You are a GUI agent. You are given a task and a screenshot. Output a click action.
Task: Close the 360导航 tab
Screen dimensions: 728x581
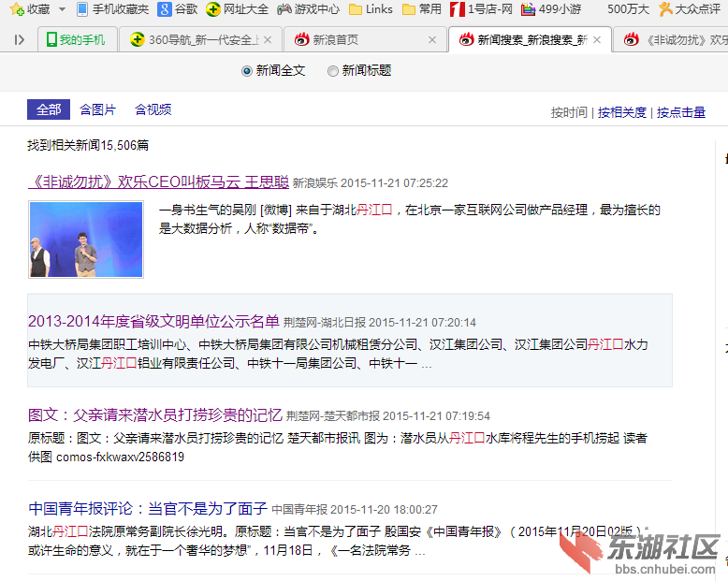pyautogui.click(x=268, y=40)
